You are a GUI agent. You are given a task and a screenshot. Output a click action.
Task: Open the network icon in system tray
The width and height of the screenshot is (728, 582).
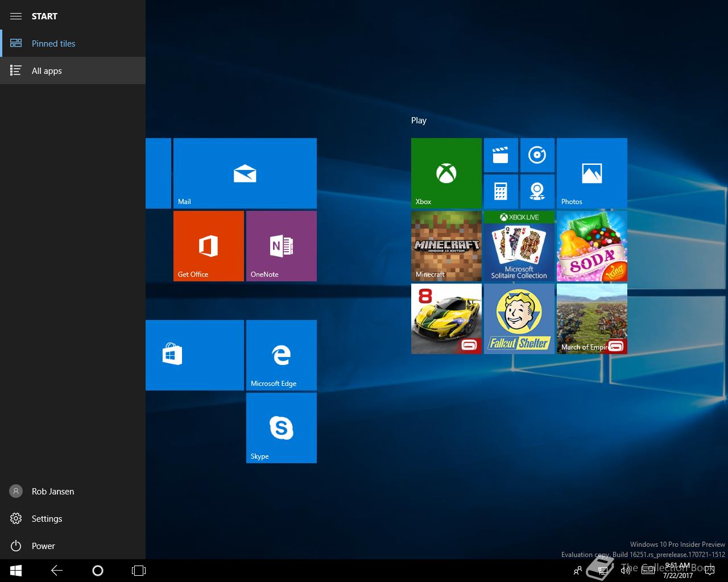pyautogui.click(x=602, y=571)
